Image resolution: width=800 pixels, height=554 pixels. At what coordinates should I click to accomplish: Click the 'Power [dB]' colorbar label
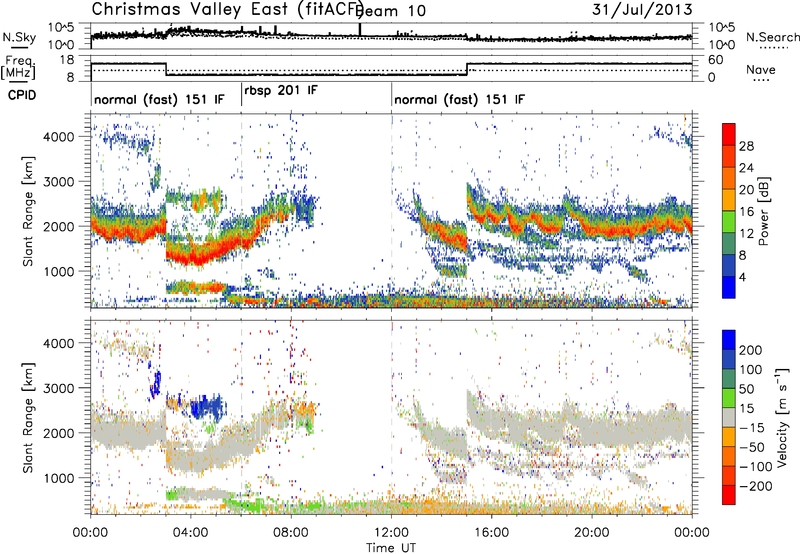click(763, 211)
